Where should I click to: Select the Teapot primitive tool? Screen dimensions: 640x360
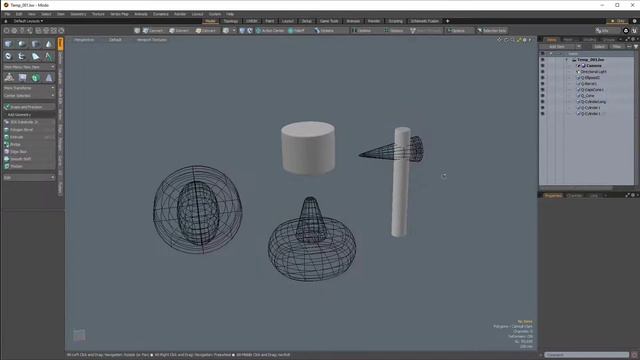22,56
